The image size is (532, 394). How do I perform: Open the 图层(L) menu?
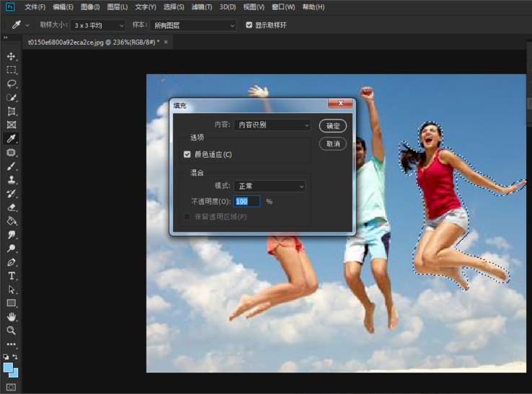click(x=117, y=7)
